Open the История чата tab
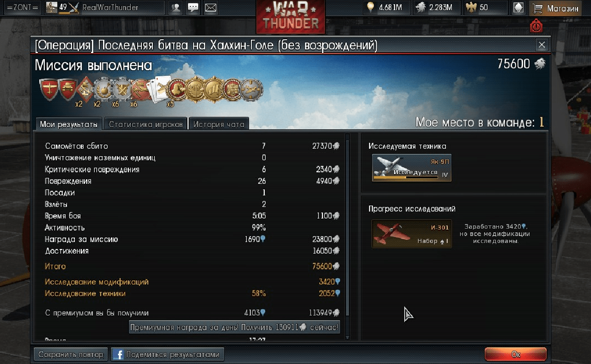 [x=219, y=124]
